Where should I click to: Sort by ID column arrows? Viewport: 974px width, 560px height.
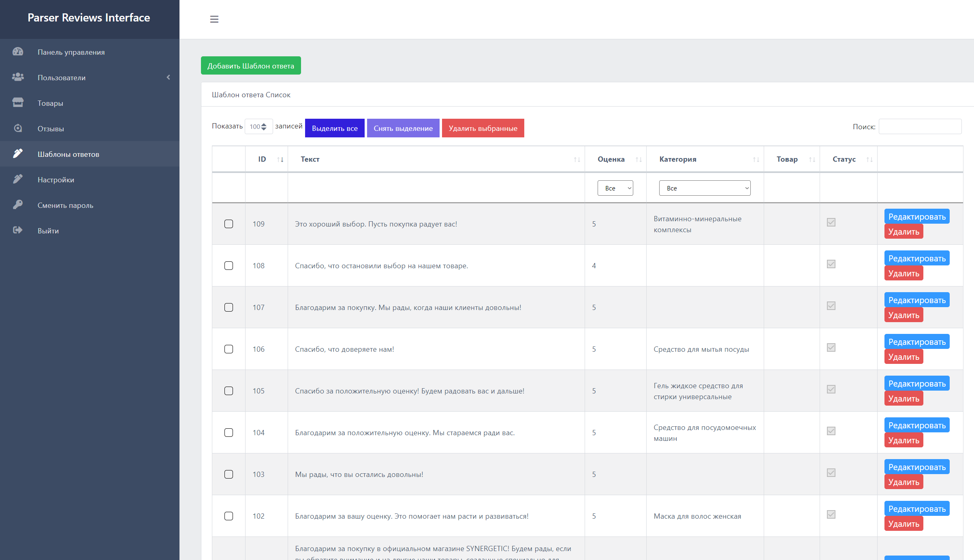coord(280,160)
